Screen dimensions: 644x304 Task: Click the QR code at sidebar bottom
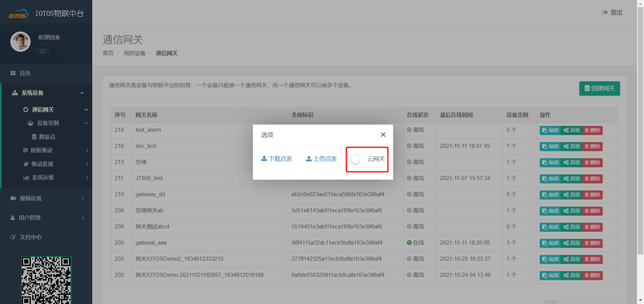tap(46, 280)
